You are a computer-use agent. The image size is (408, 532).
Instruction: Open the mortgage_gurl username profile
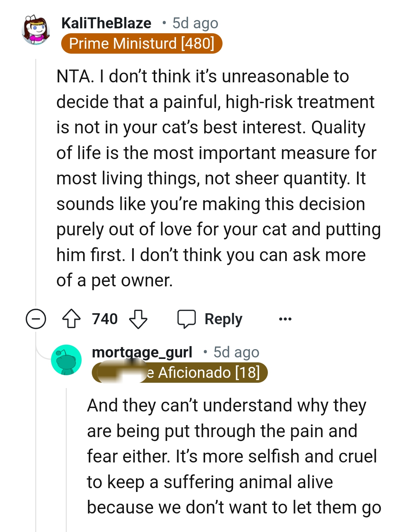click(142, 352)
